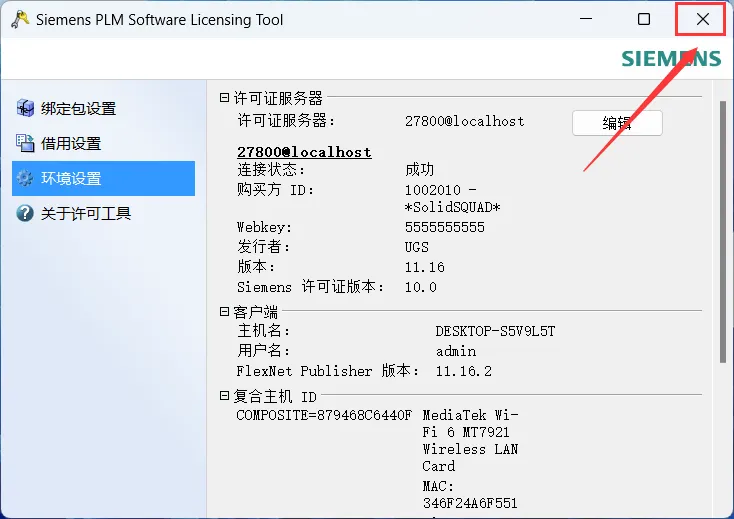This screenshot has height=519, width=734.
Task: Click the 购买方 ID label
Action: [275, 190]
